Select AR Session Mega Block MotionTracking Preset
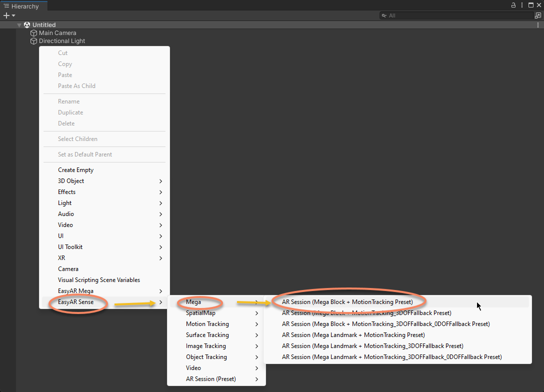This screenshot has height=392, width=544. pos(347,302)
